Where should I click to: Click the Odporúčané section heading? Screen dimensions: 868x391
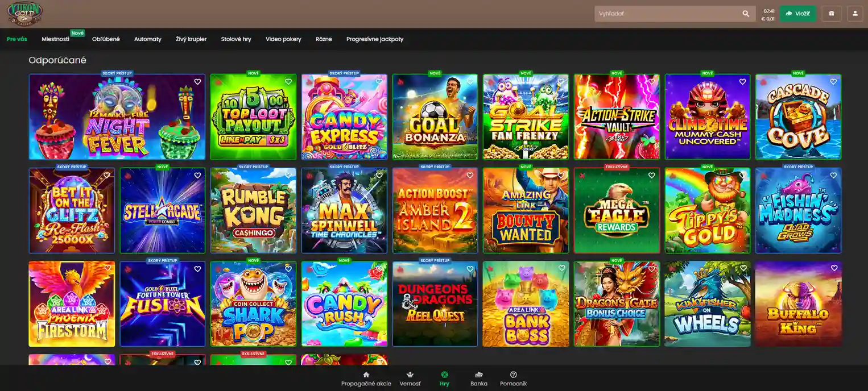[x=57, y=60]
